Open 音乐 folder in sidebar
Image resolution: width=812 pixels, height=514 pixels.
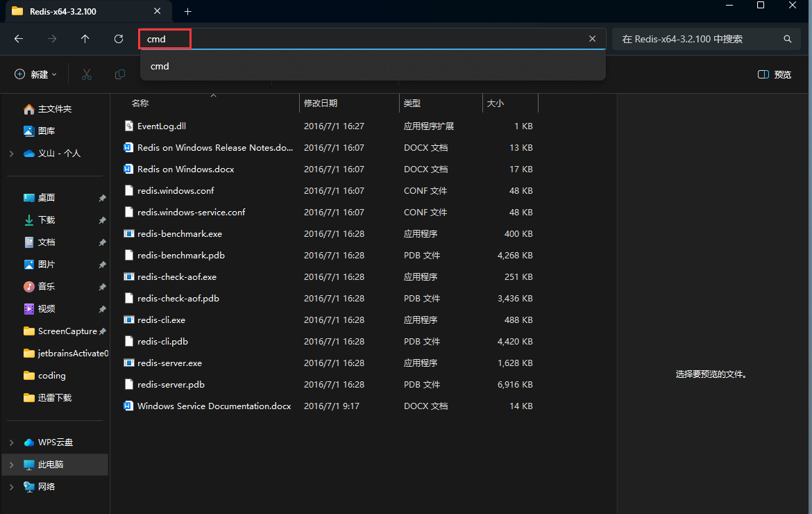pyautogui.click(x=46, y=287)
